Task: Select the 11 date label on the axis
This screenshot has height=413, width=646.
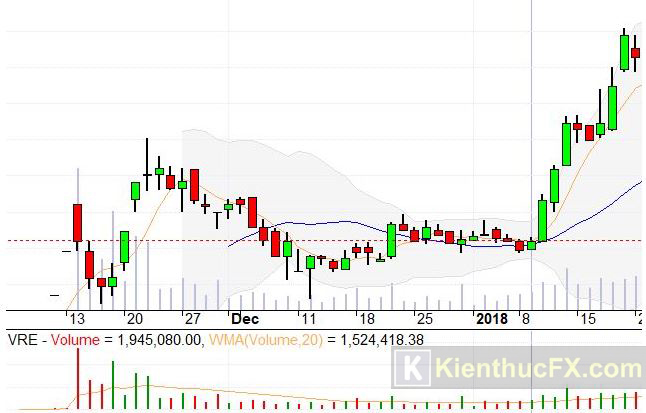Action: point(309,319)
